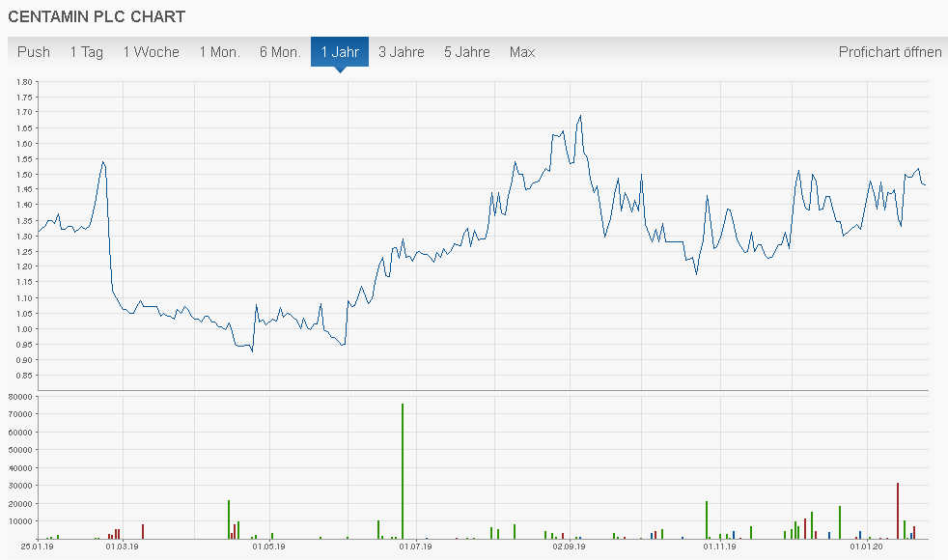Click the 50000 volume axis label

pos(20,450)
